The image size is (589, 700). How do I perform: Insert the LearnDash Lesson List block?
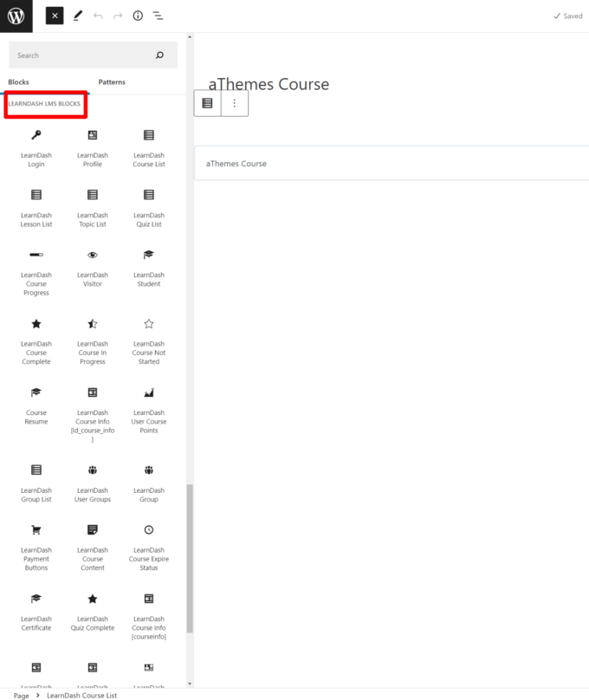point(36,209)
